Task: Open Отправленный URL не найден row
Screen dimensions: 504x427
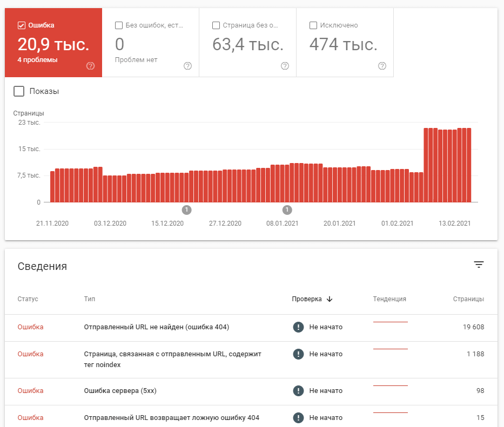Action: click(251, 328)
